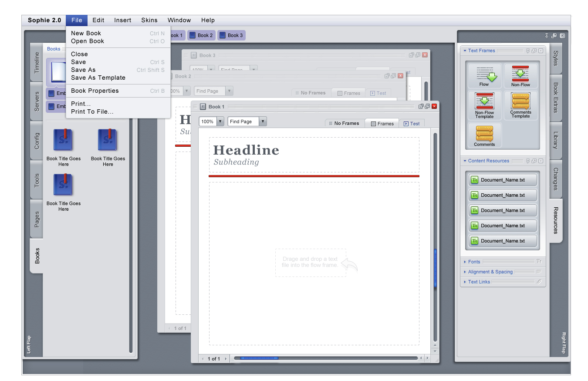The height and width of the screenshot is (381, 588).
Task: Open the Book 3 taskbar button
Action: pyautogui.click(x=231, y=35)
